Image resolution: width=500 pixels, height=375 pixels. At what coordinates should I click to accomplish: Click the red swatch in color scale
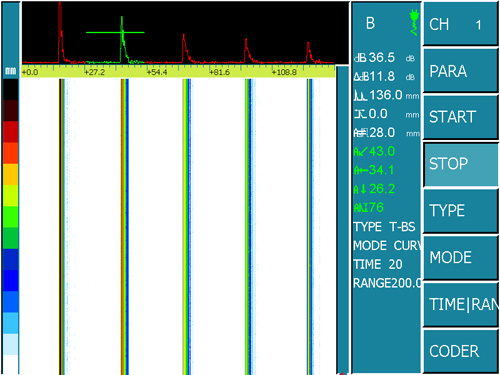(x=11, y=132)
